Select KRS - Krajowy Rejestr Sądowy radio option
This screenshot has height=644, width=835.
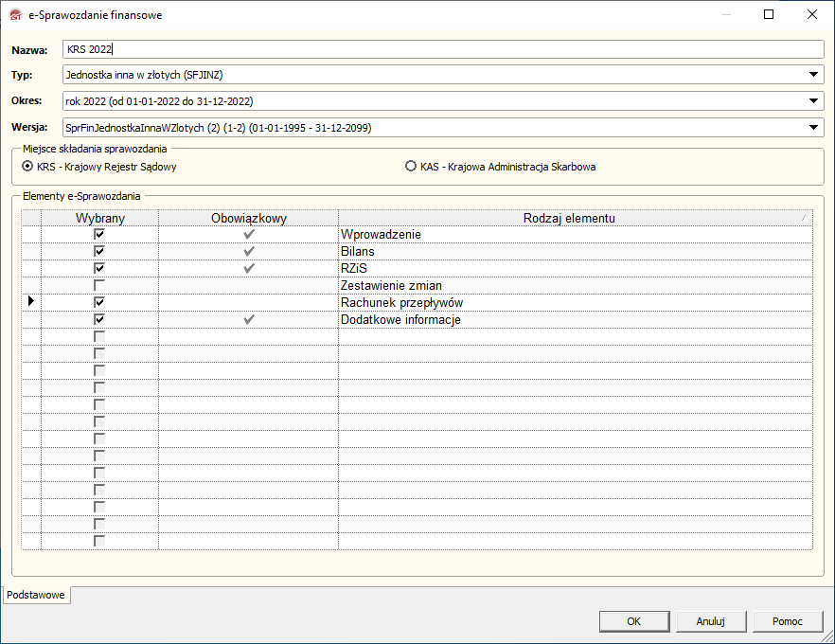click(27, 166)
